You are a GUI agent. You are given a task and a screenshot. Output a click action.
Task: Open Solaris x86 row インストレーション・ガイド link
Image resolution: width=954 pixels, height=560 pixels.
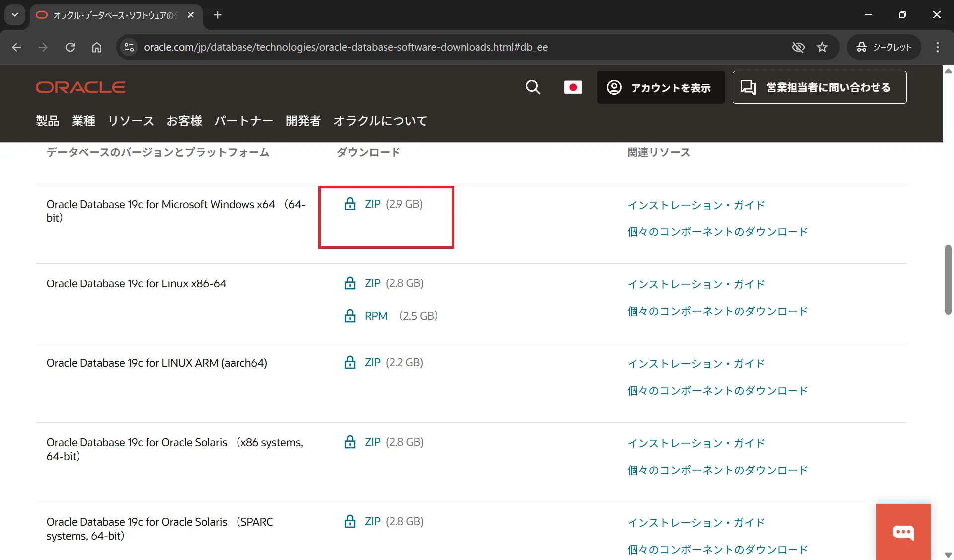point(696,443)
